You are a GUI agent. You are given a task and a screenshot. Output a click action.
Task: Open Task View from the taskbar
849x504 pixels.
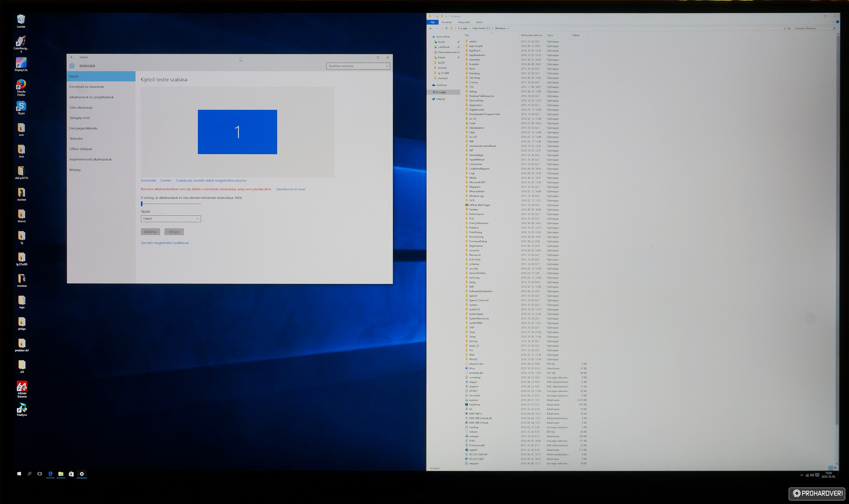[40, 474]
